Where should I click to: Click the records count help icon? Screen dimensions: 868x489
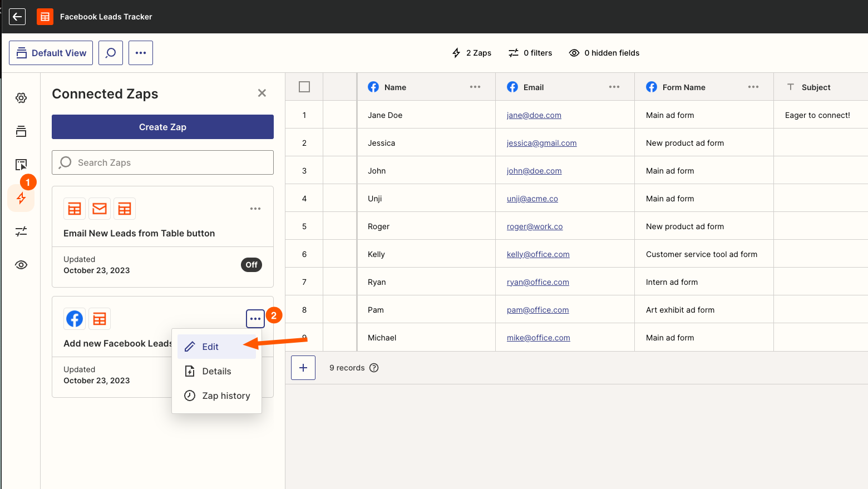374,368
